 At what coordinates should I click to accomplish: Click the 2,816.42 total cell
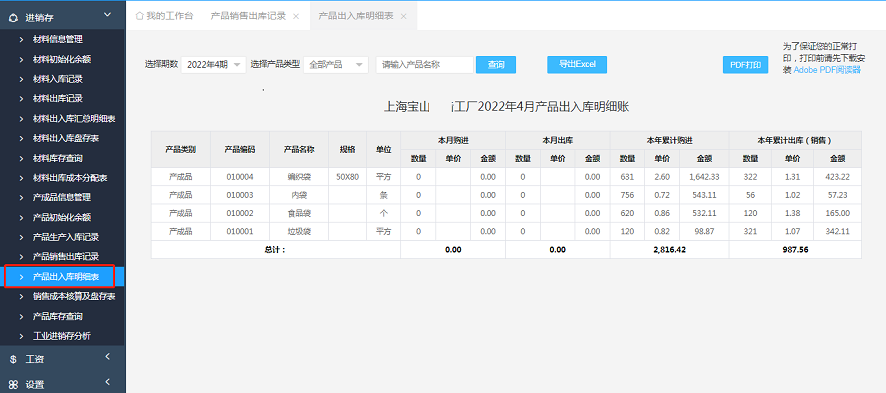(670, 250)
